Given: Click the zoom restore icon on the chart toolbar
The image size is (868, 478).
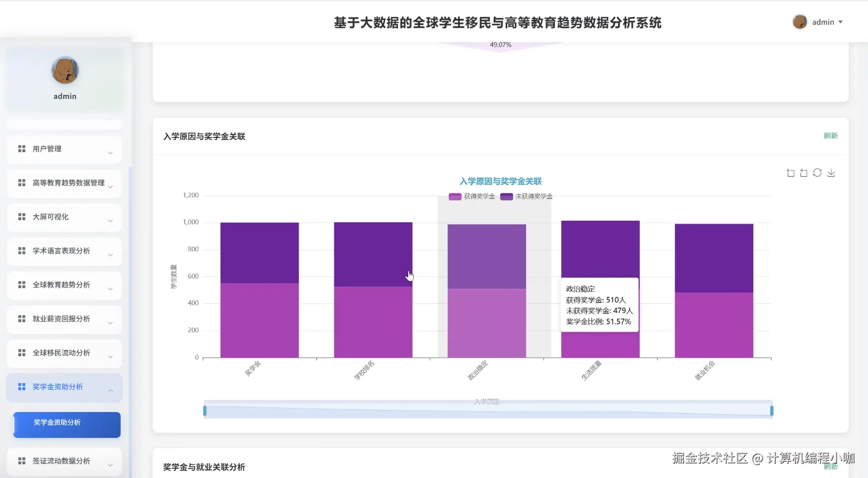Looking at the screenshot, I should click(x=804, y=173).
